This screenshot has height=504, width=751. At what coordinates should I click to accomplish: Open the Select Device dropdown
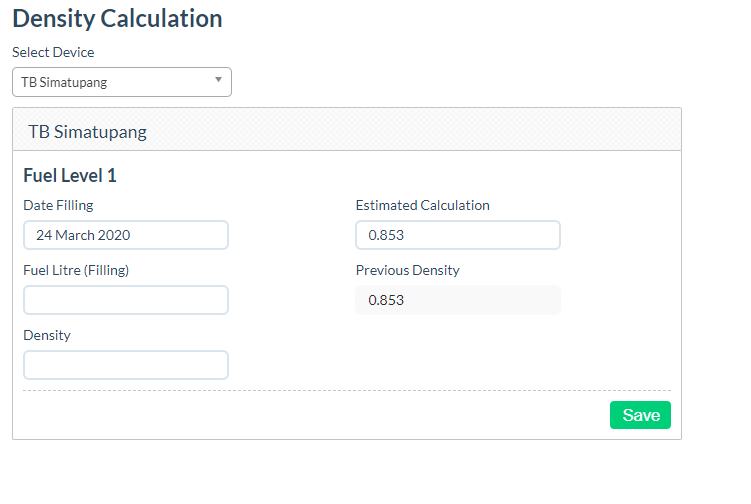pyautogui.click(x=121, y=82)
